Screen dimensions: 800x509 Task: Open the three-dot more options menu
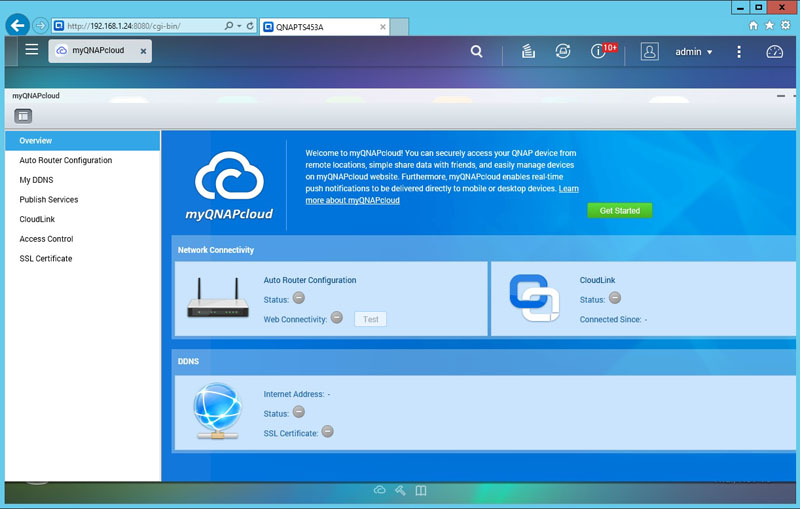(x=739, y=51)
